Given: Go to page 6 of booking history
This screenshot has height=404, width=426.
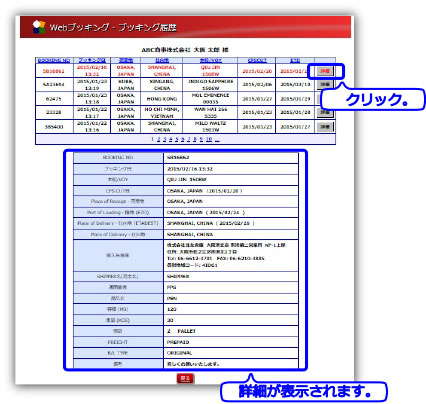Looking at the screenshot, I should click(183, 139).
